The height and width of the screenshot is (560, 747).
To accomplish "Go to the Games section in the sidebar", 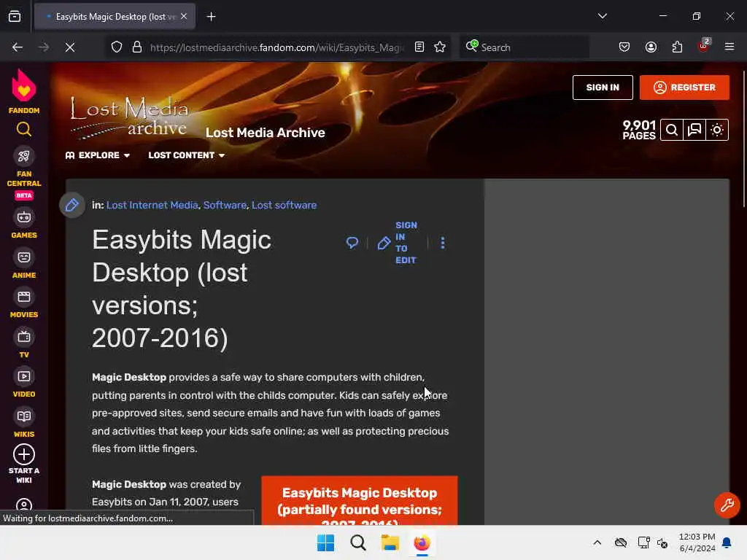I will coord(24,223).
